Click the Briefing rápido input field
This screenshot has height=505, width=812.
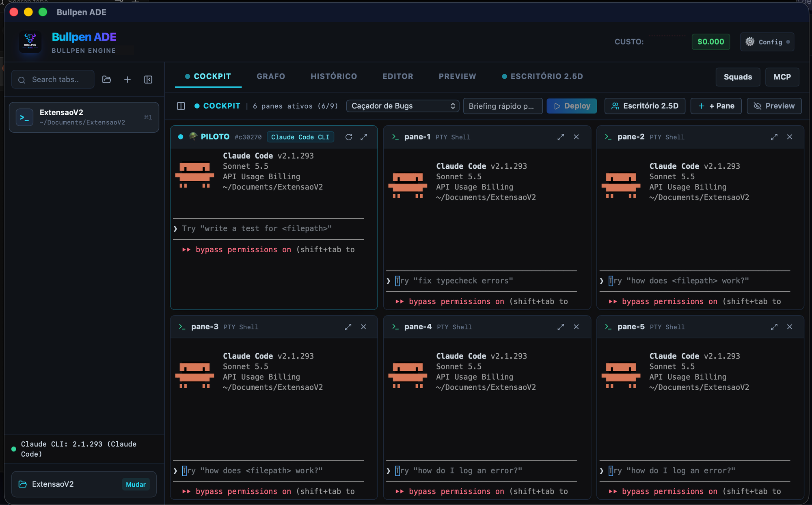503,106
